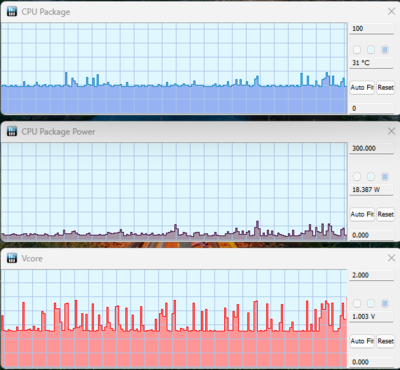Pick the dark blue swatch in CPU Package Power panel
The height and width of the screenshot is (370, 400).
click(385, 176)
